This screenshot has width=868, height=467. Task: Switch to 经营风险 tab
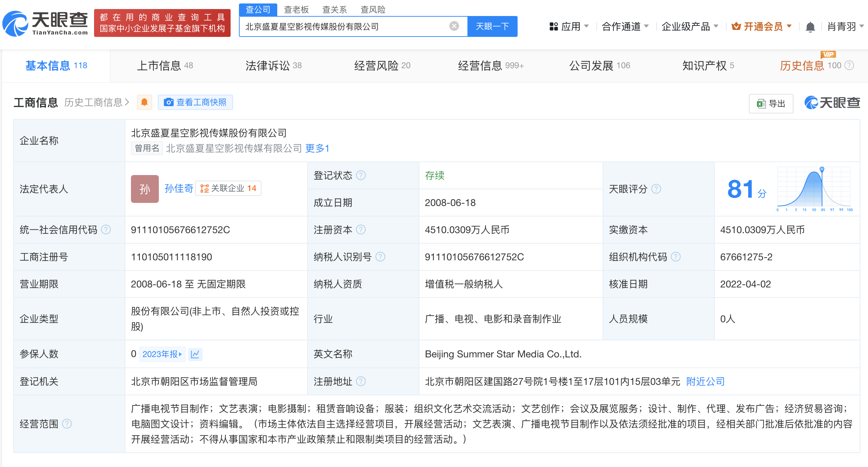[x=382, y=65]
